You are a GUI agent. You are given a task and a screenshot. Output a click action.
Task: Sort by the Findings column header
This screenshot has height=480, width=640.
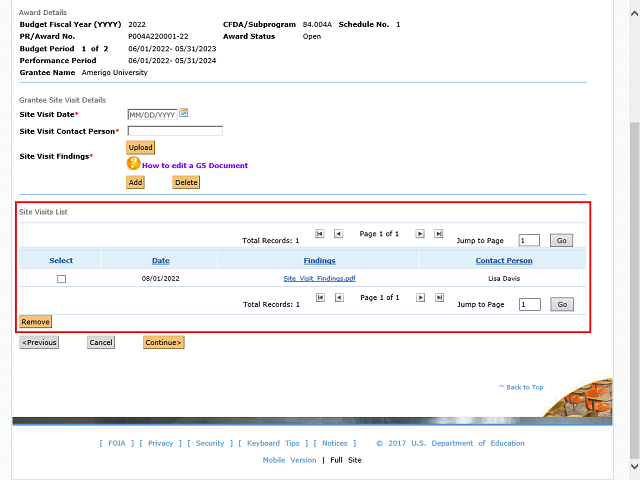pyautogui.click(x=319, y=260)
